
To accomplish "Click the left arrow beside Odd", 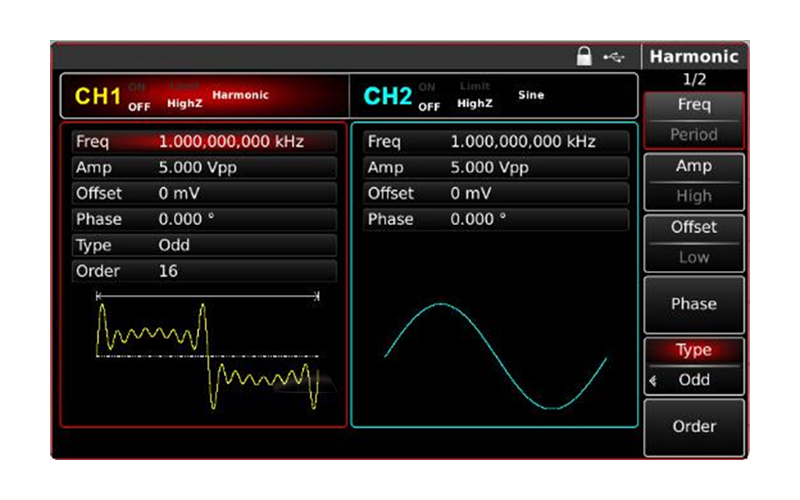I will tap(655, 380).
